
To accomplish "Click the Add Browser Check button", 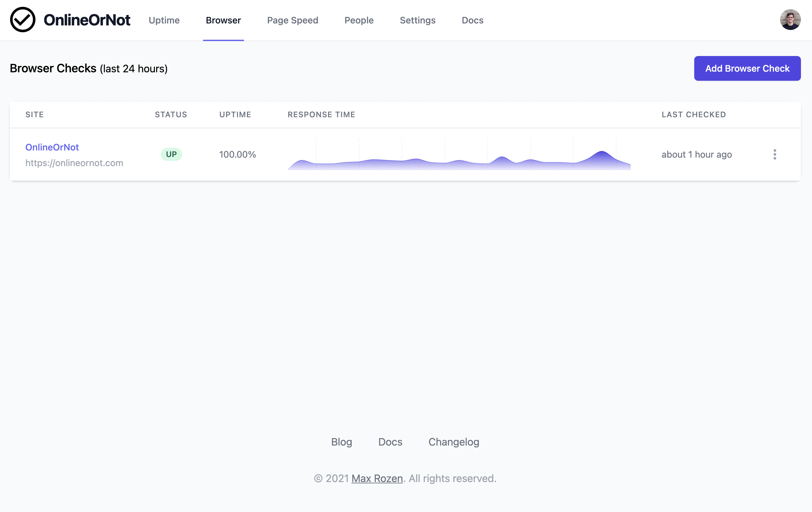I will (747, 68).
